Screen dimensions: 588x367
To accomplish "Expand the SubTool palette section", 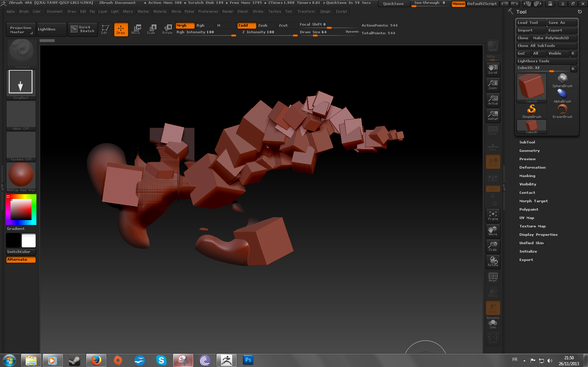I will [x=527, y=142].
